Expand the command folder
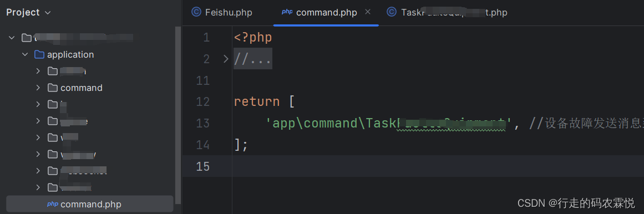 [x=38, y=88]
